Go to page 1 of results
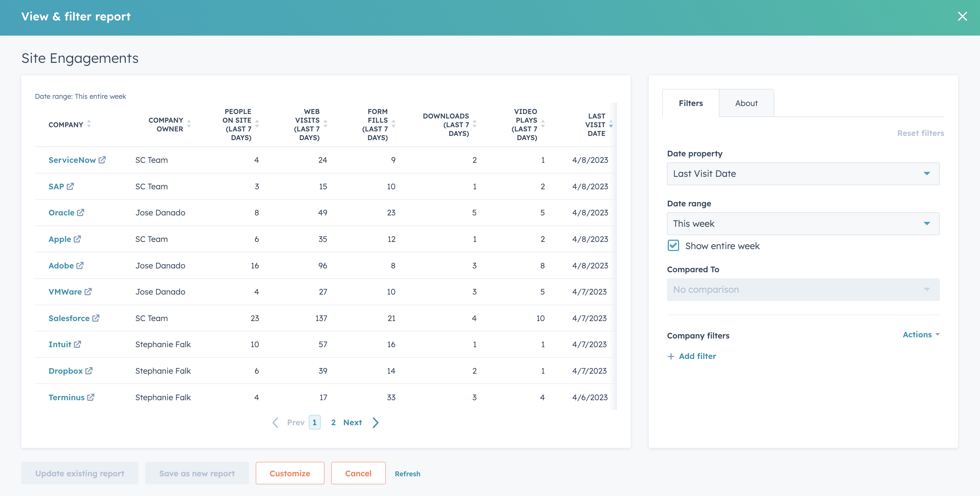Screen dimensions: 980x496 coord(315,423)
